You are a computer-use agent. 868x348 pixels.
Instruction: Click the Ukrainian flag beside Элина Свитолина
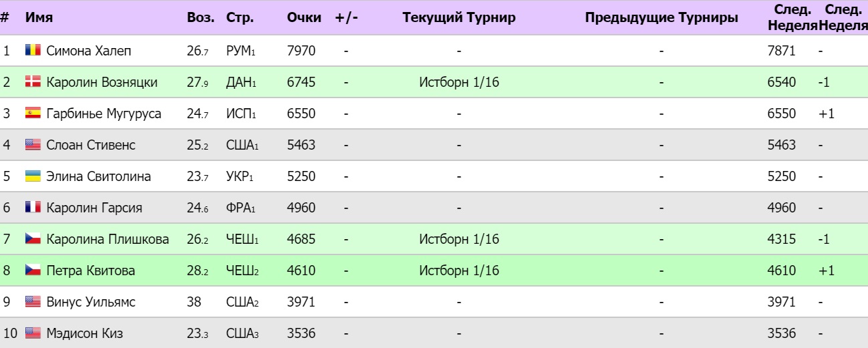33,176
